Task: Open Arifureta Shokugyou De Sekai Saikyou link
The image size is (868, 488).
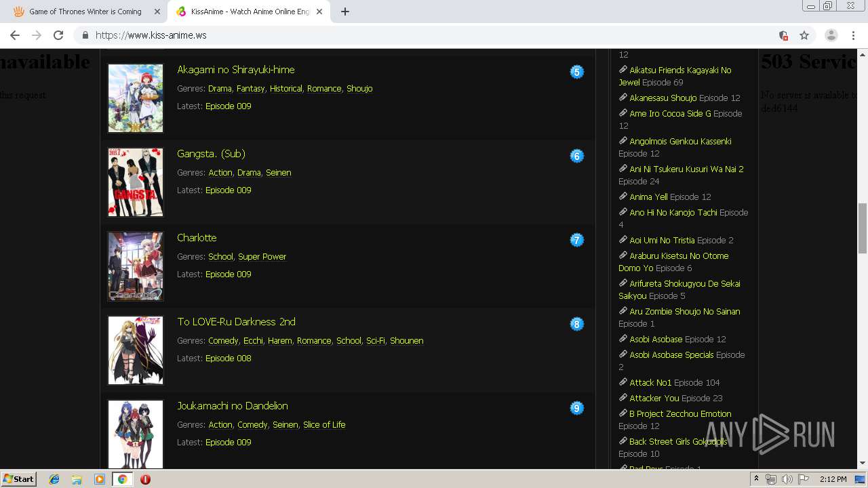Action: [679, 289]
